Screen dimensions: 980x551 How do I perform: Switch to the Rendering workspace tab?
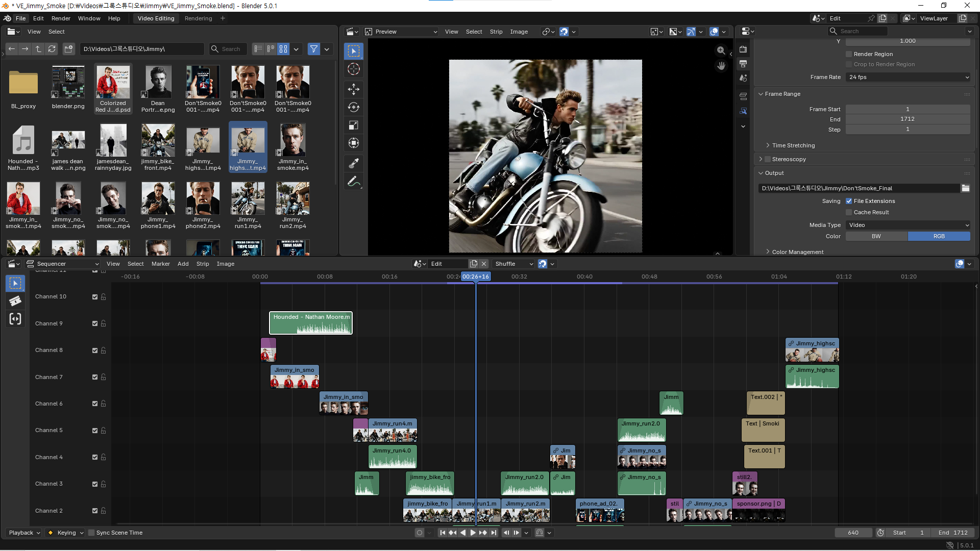click(x=198, y=18)
